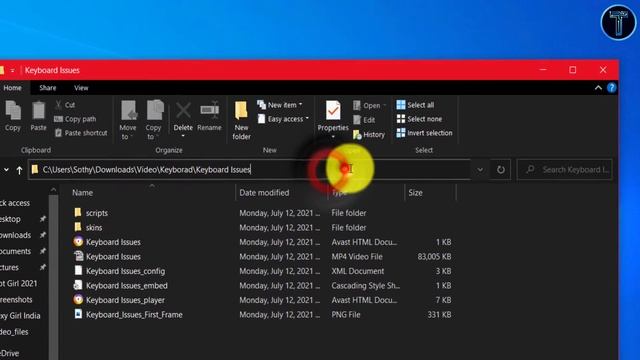Click the address bar path field

coord(249,169)
